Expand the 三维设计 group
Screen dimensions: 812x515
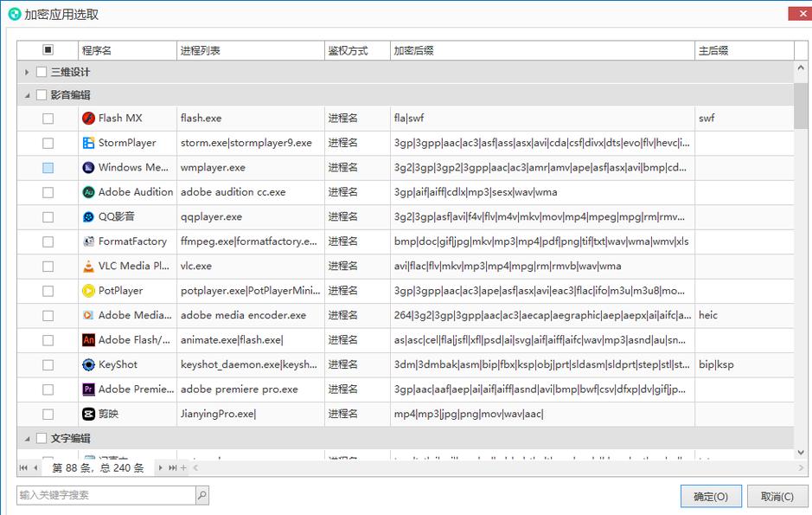[x=27, y=72]
